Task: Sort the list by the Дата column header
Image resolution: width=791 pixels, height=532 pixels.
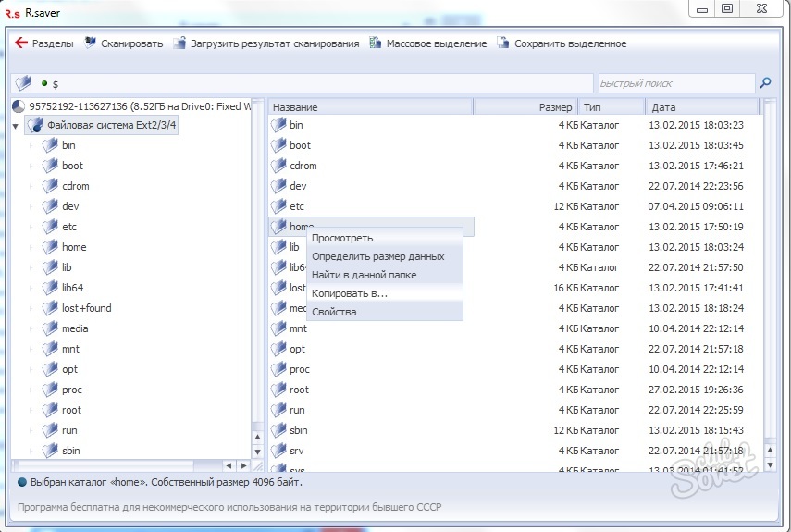Action: 701,107
